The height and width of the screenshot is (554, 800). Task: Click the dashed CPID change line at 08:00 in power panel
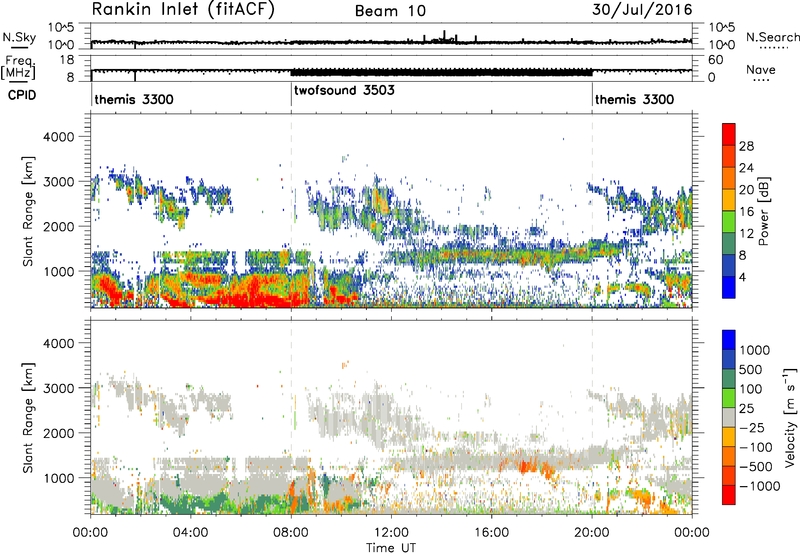291,211
